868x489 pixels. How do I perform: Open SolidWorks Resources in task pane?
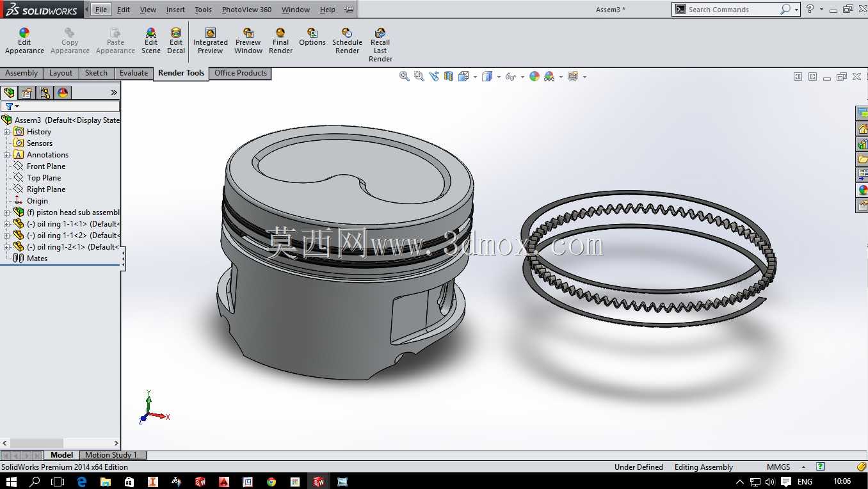(x=862, y=129)
